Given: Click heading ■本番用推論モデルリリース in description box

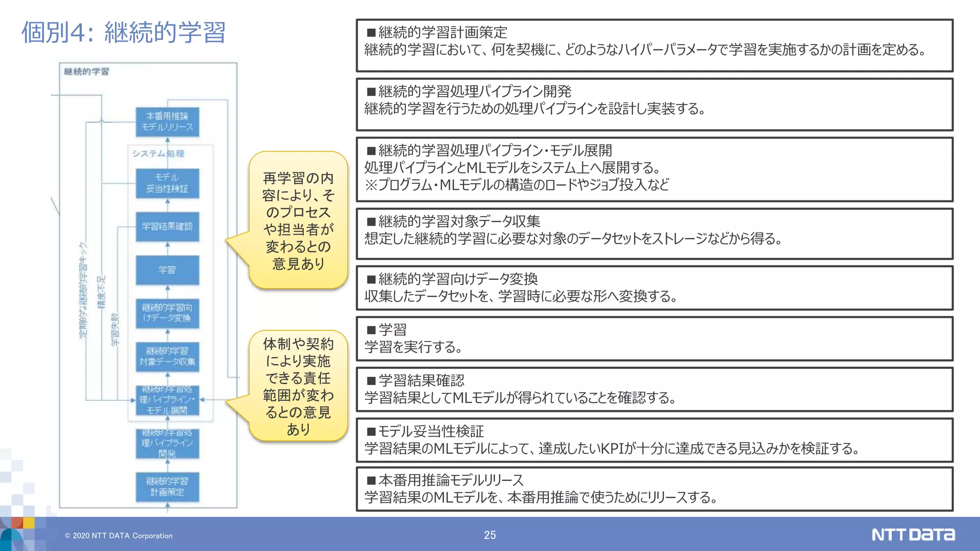Looking at the screenshot, I should pyautogui.click(x=445, y=480).
